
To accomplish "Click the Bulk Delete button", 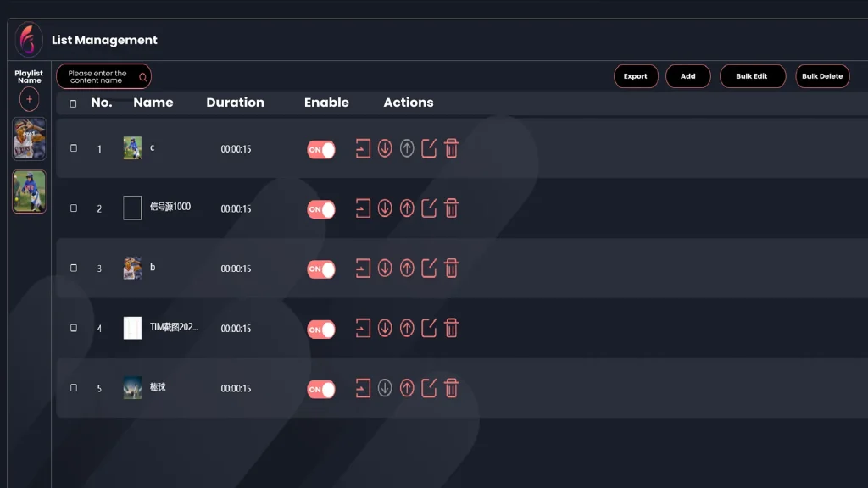I will pos(822,76).
